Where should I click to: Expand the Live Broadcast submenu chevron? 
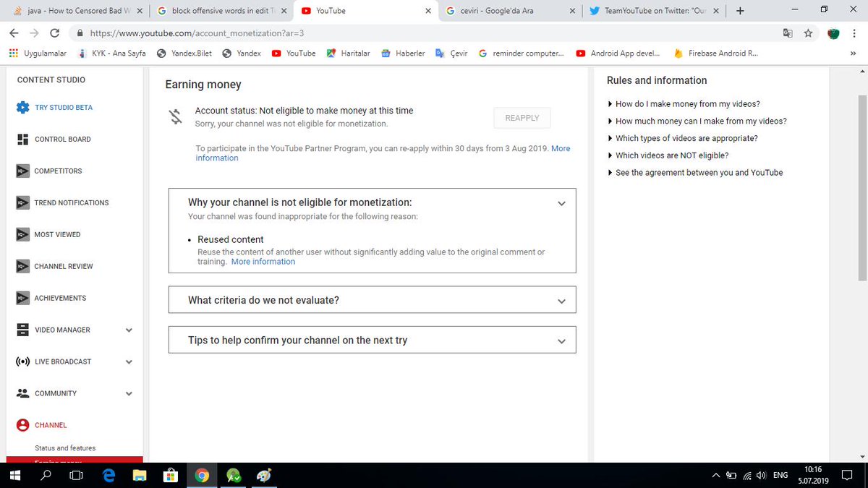[129, 362]
